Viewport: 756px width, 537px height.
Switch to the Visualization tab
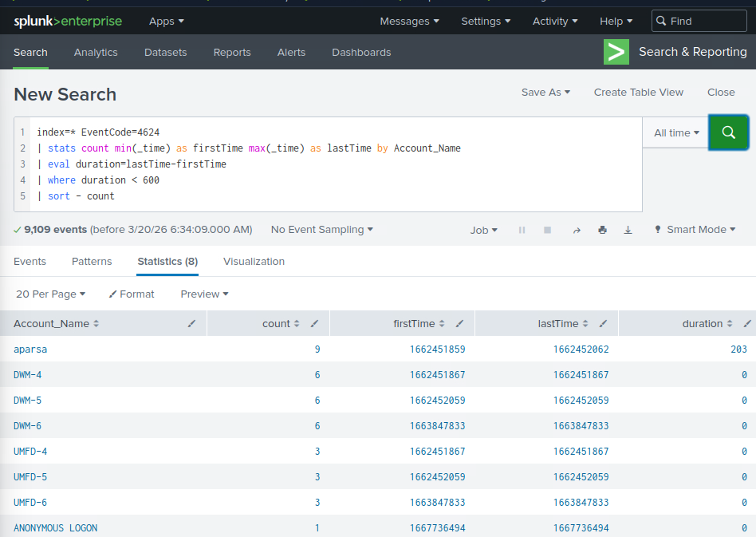pyautogui.click(x=254, y=262)
